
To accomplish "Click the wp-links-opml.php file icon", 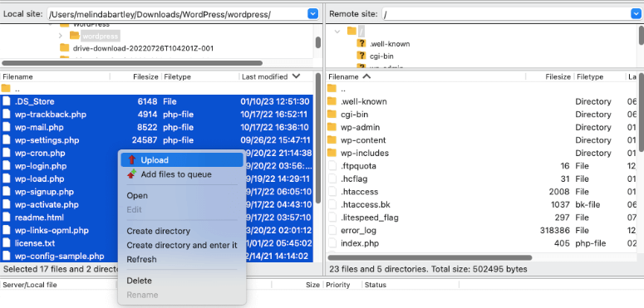I will [x=6, y=231].
